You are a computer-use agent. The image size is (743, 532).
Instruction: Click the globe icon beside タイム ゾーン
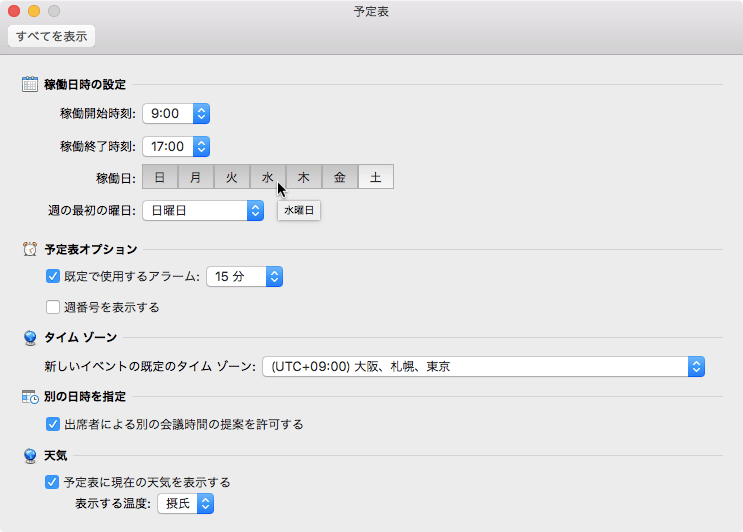click(x=30, y=338)
